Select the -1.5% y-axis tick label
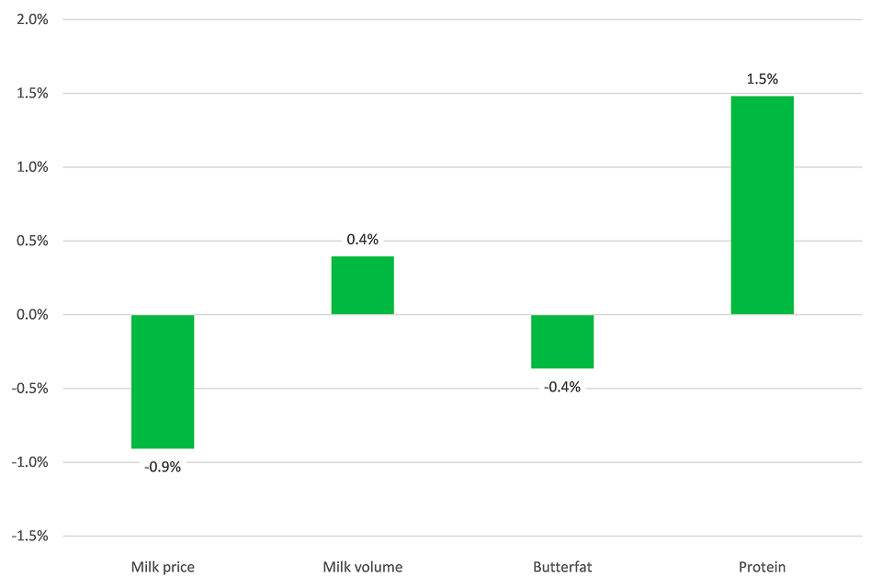Image resolution: width=882 pixels, height=588 pixels. click(x=29, y=537)
